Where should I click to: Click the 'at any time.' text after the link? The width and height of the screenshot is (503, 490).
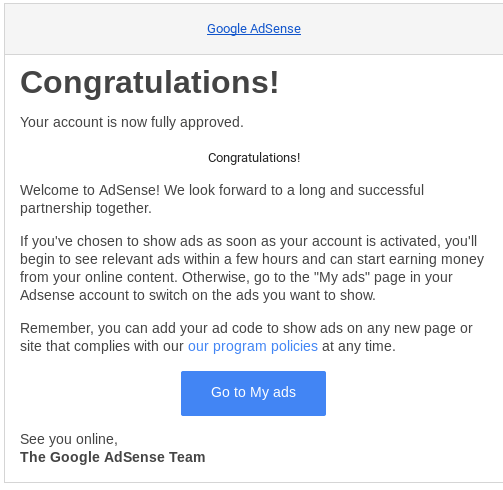359,346
